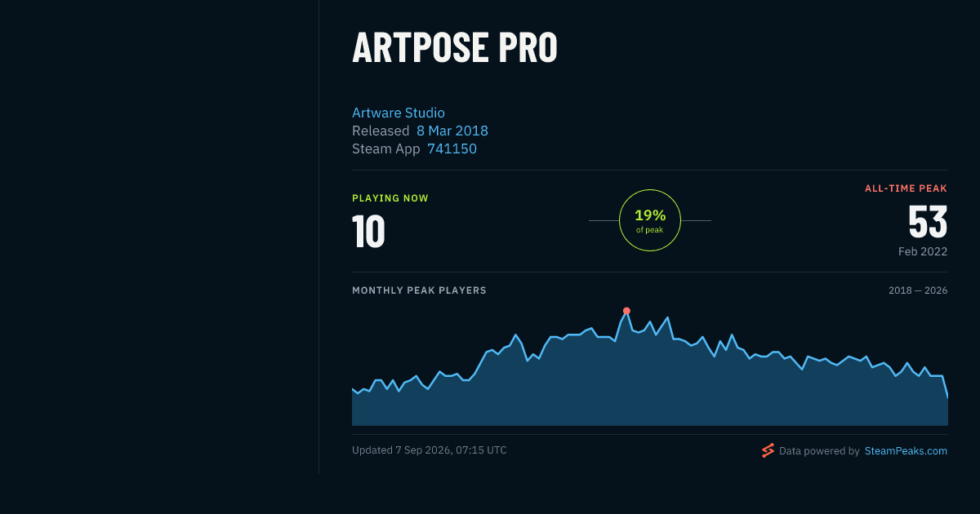
Task: Open Steam App ID 741150 link
Action: [x=452, y=148]
